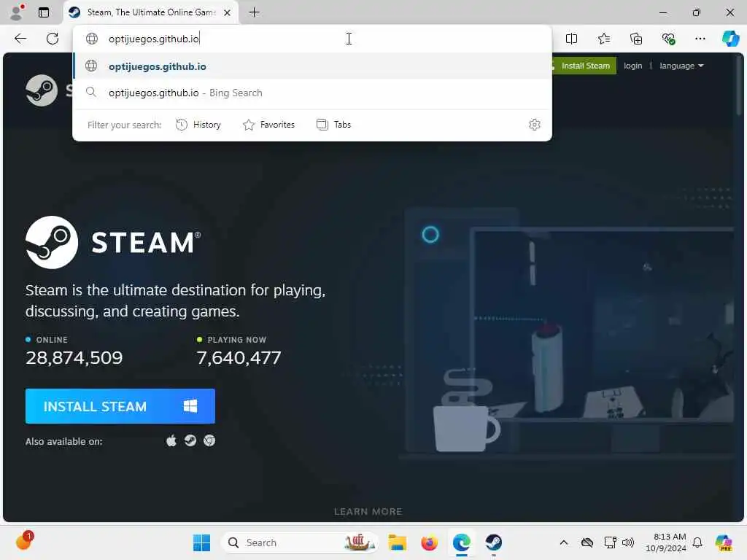Select SteamOS download icon
Image resolution: width=747 pixels, height=560 pixels.
[x=190, y=441]
